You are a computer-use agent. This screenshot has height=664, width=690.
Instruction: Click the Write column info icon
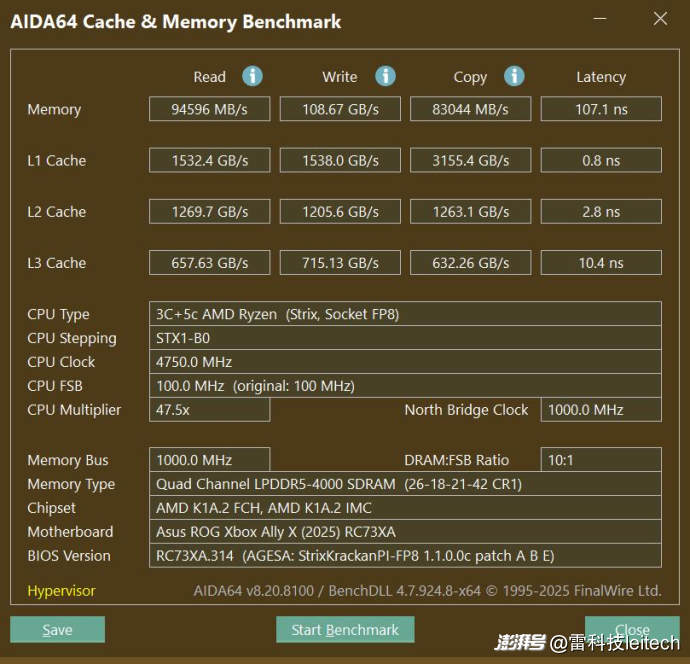coord(385,76)
